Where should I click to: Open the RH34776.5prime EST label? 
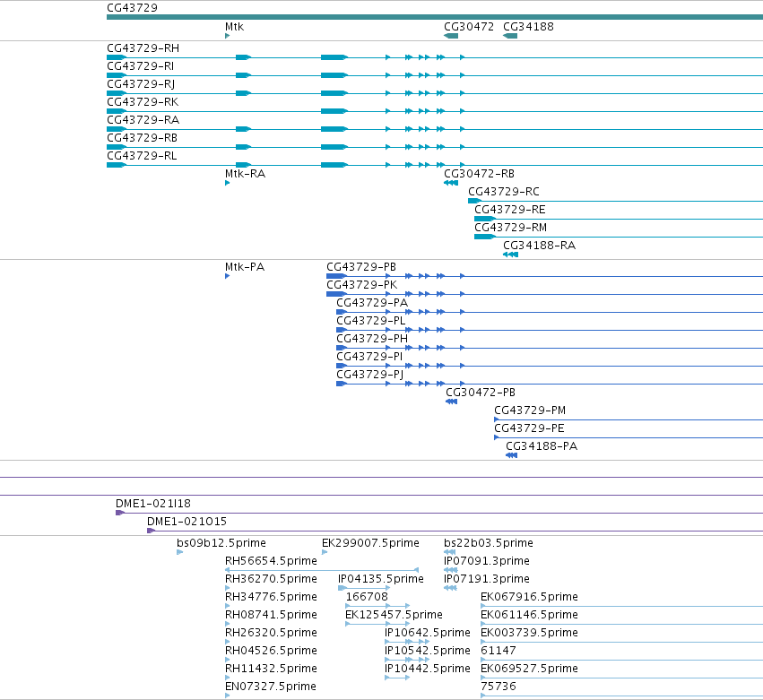pos(271,598)
